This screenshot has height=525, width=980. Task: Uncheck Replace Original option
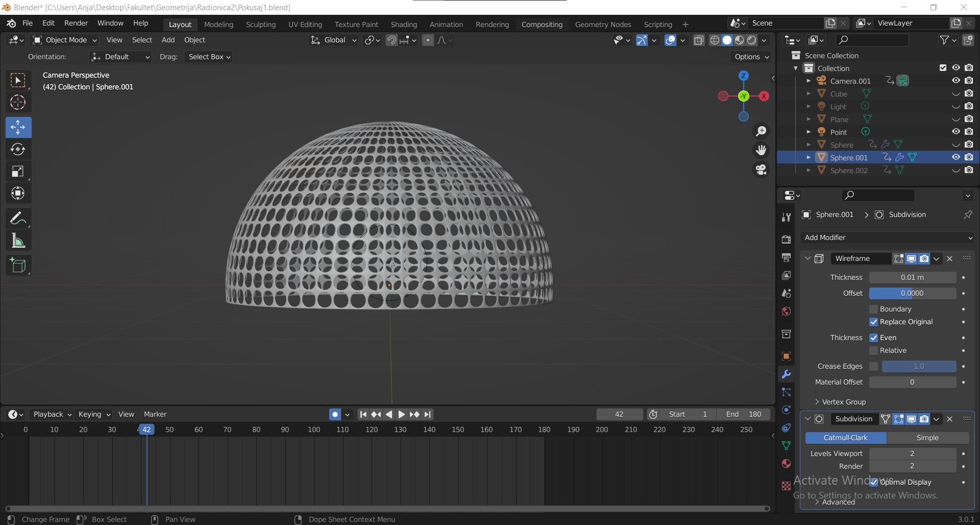(873, 322)
